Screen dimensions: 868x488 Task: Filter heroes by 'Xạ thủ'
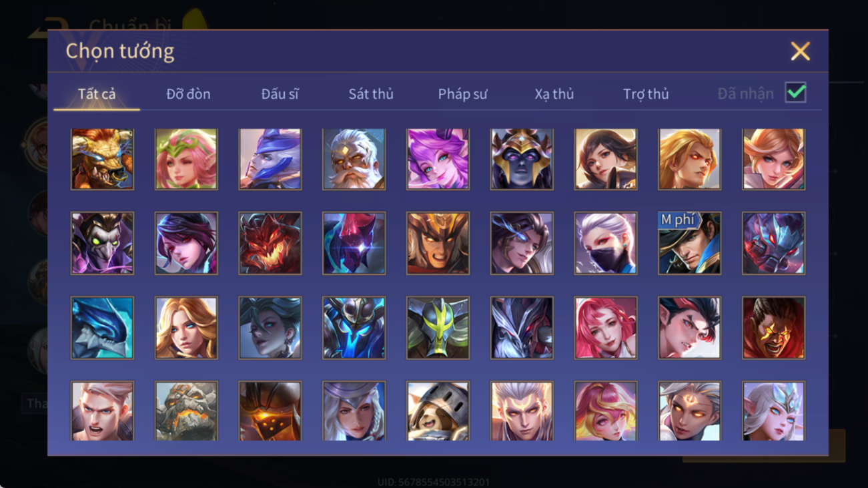click(x=554, y=94)
